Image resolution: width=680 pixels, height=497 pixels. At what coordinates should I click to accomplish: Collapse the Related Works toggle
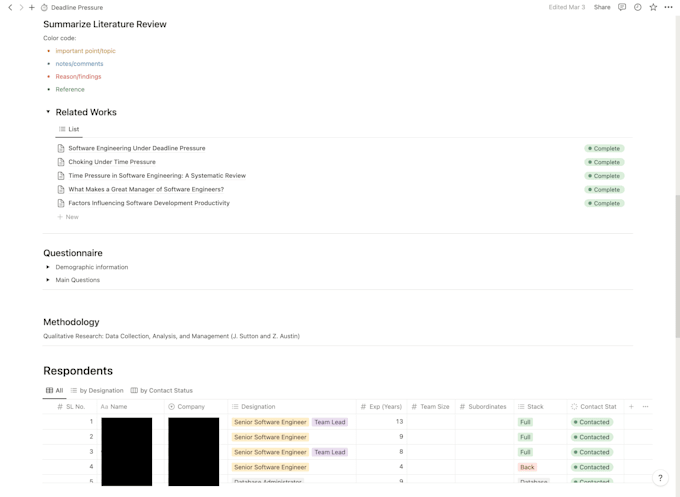(48, 112)
